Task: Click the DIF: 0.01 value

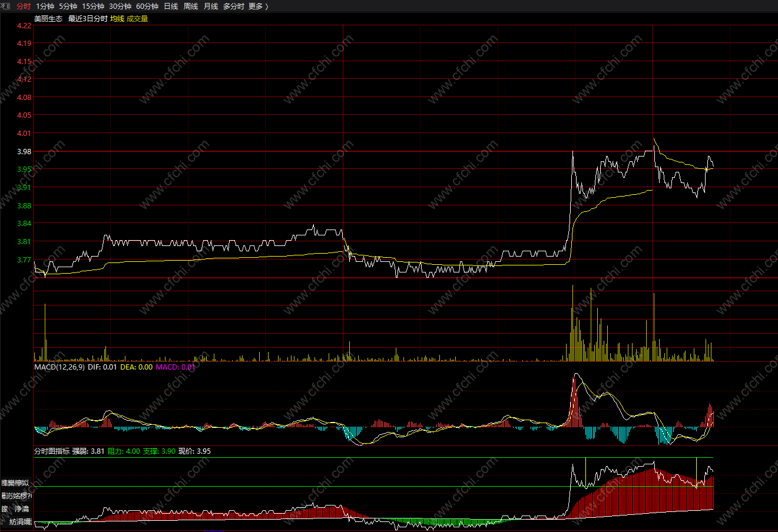Action: [x=102, y=367]
